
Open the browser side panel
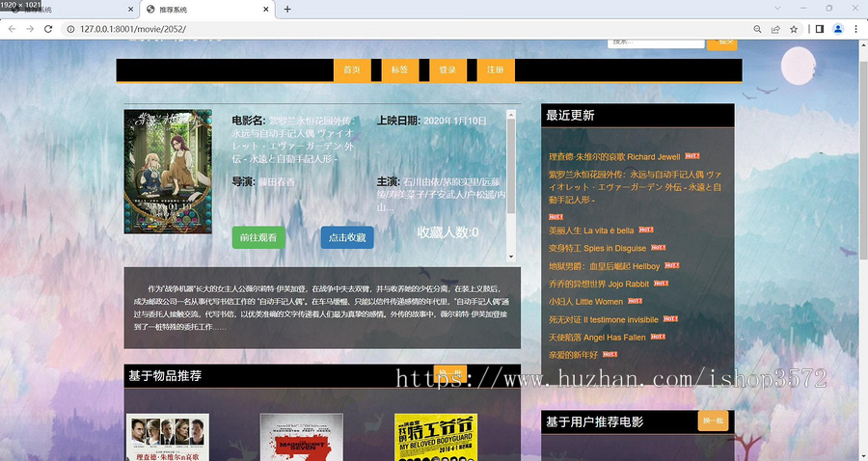click(820, 29)
